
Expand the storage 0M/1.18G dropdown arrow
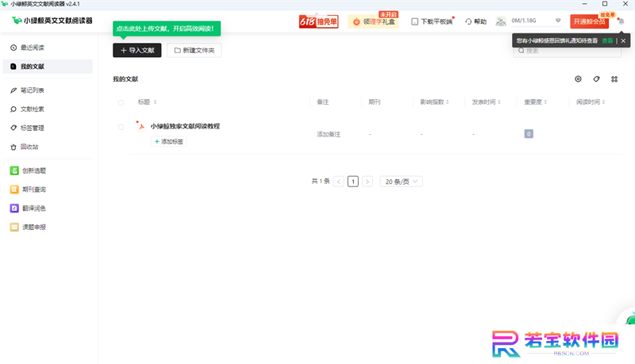558,21
